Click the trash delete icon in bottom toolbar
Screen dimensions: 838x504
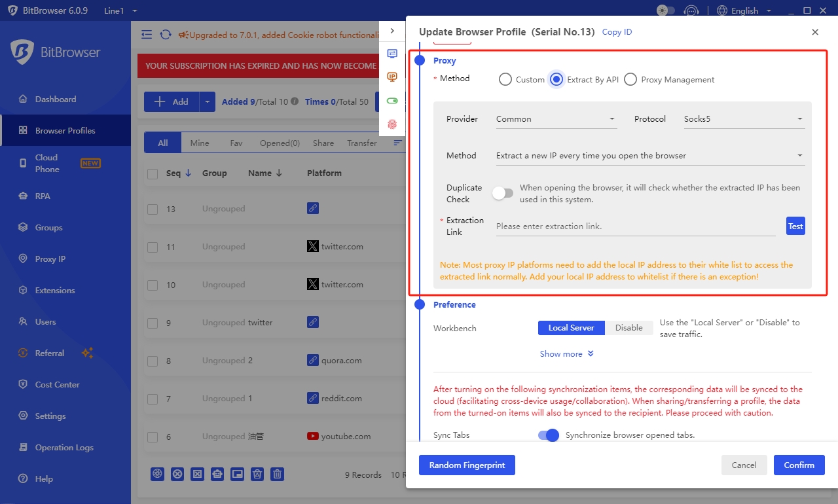click(x=278, y=475)
